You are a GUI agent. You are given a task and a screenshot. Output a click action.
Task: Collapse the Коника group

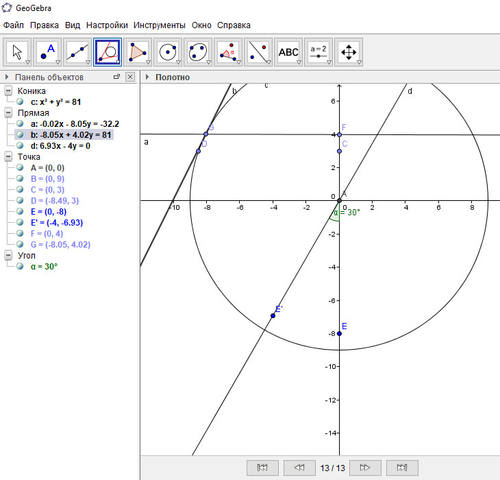(9, 91)
